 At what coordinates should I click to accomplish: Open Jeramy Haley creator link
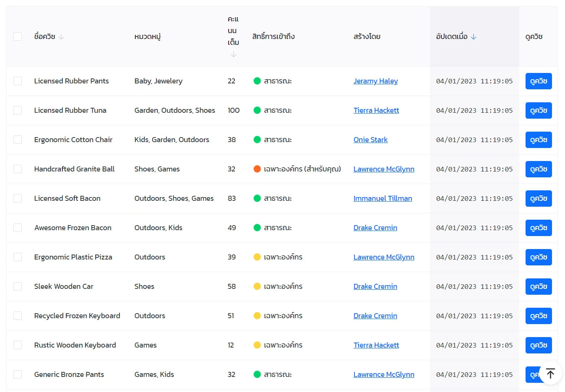tap(375, 81)
